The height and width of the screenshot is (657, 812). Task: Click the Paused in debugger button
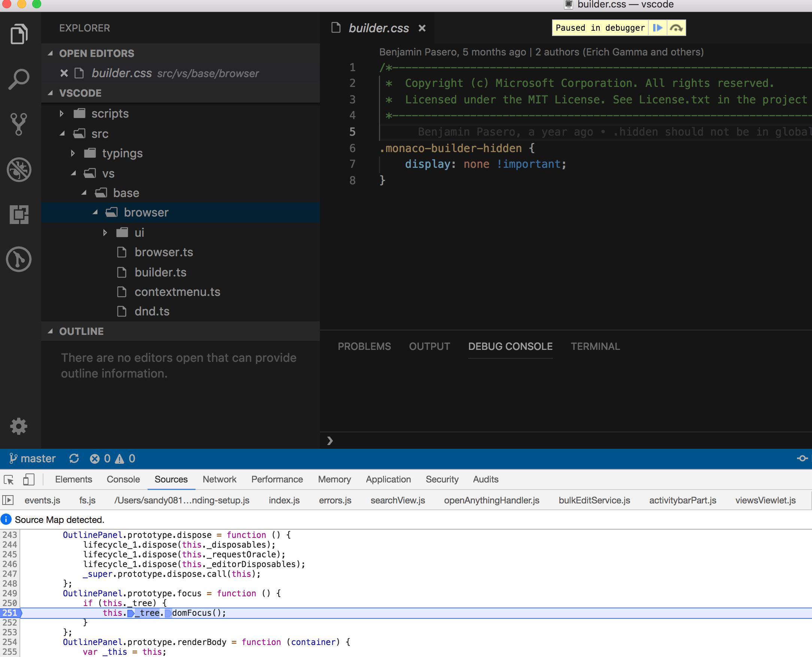600,28
